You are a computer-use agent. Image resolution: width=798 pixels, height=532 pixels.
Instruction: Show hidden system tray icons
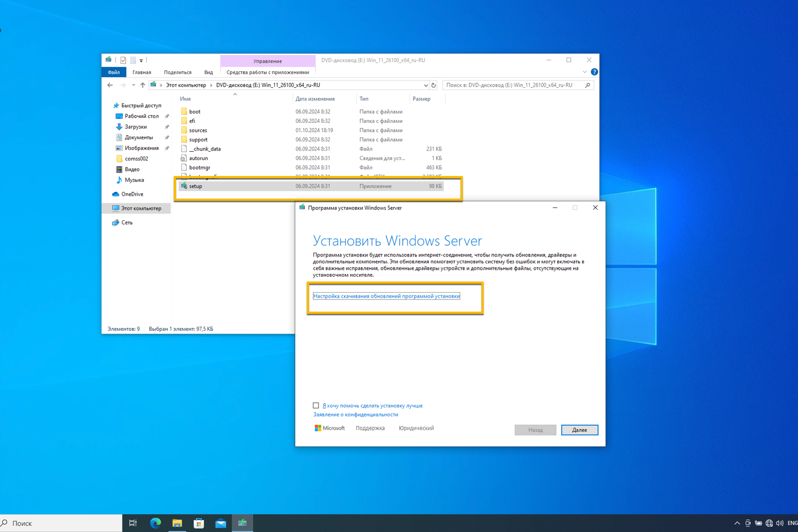737,523
